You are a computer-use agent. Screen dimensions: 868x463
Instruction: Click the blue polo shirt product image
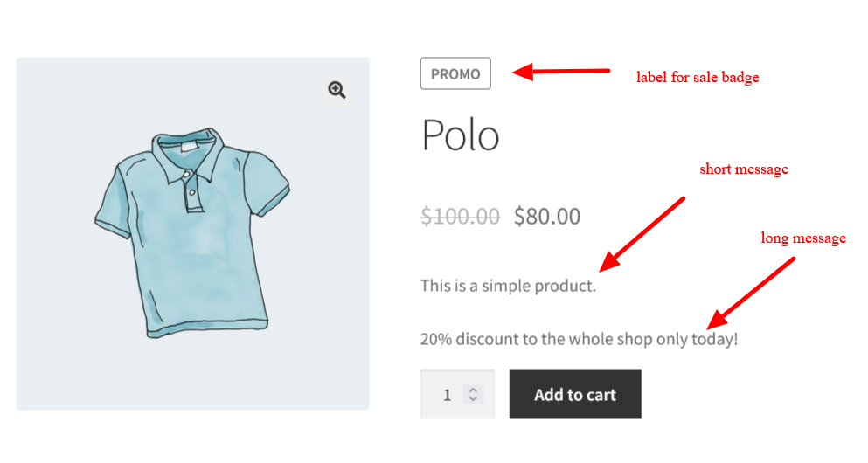(x=192, y=232)
